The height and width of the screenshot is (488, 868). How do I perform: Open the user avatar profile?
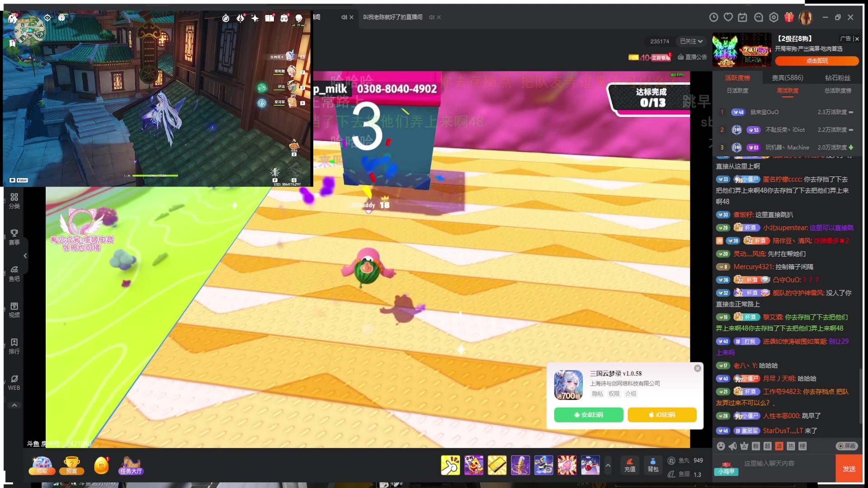[x=806, y=18]
